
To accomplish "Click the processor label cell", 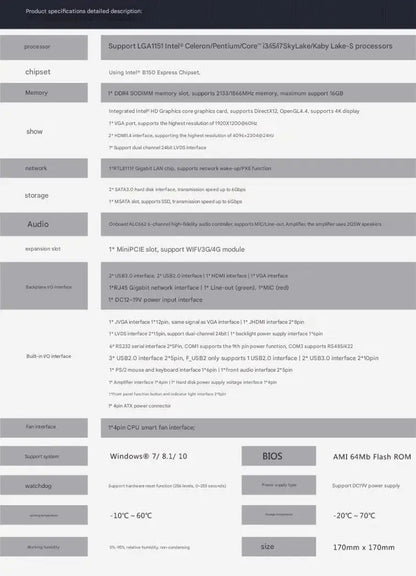I will (44, 47).
